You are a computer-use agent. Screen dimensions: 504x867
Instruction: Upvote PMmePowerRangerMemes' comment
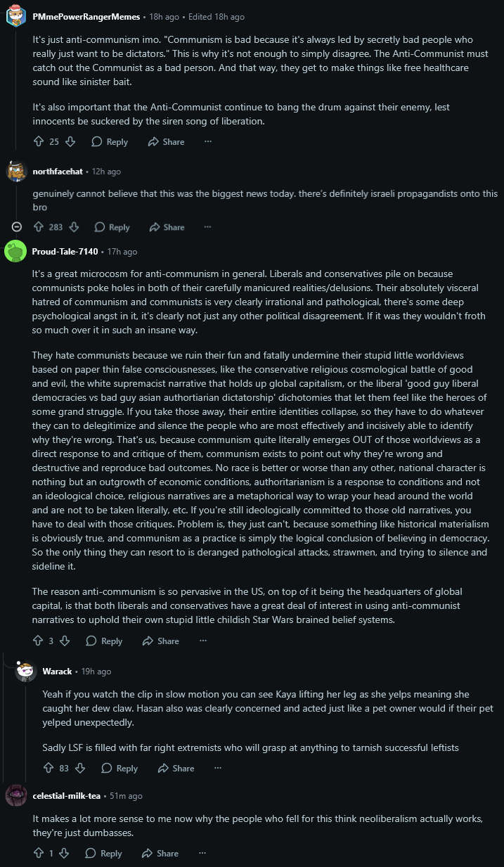tap(39, 141)
